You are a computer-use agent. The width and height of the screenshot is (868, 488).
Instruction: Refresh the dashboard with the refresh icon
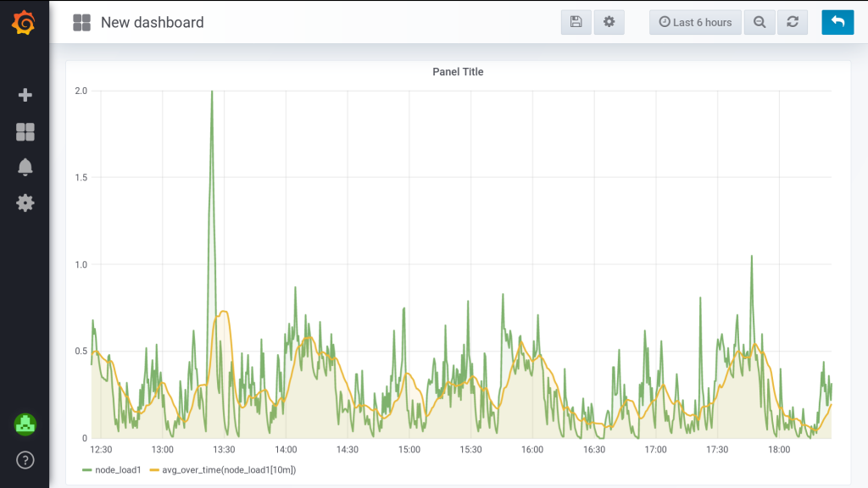[793, 22]
